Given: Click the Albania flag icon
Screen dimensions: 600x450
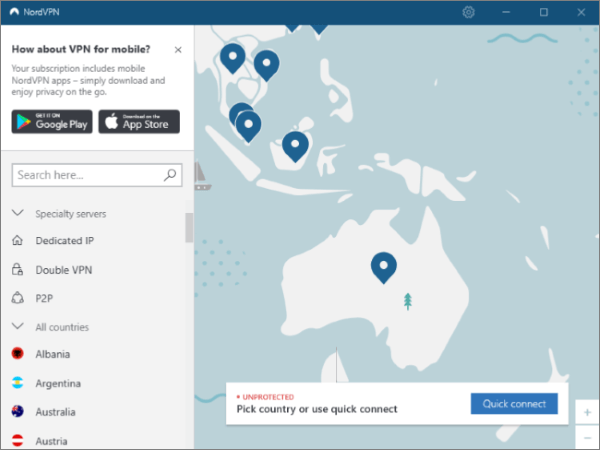Looking at the screenshot, I should point(18,354).
